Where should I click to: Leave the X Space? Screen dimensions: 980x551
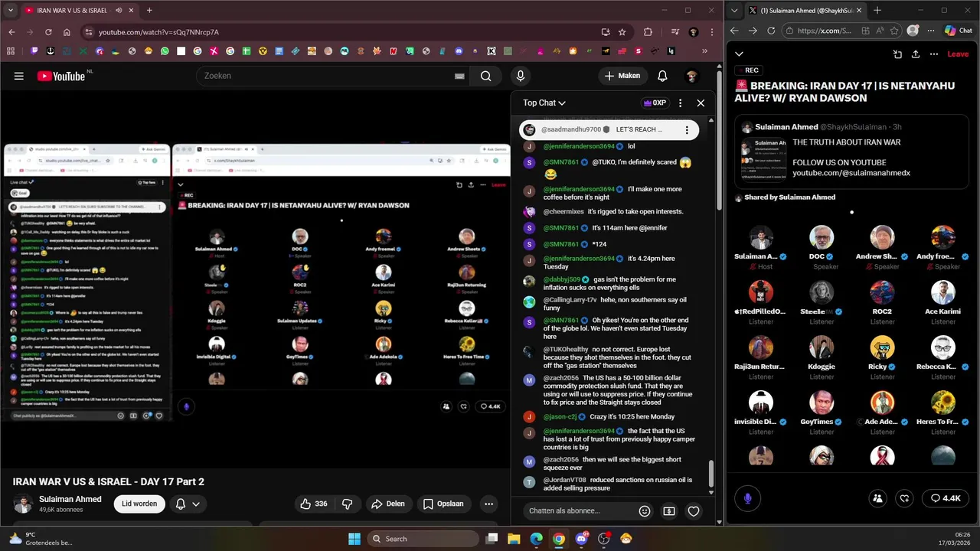(x=958, y=54)
